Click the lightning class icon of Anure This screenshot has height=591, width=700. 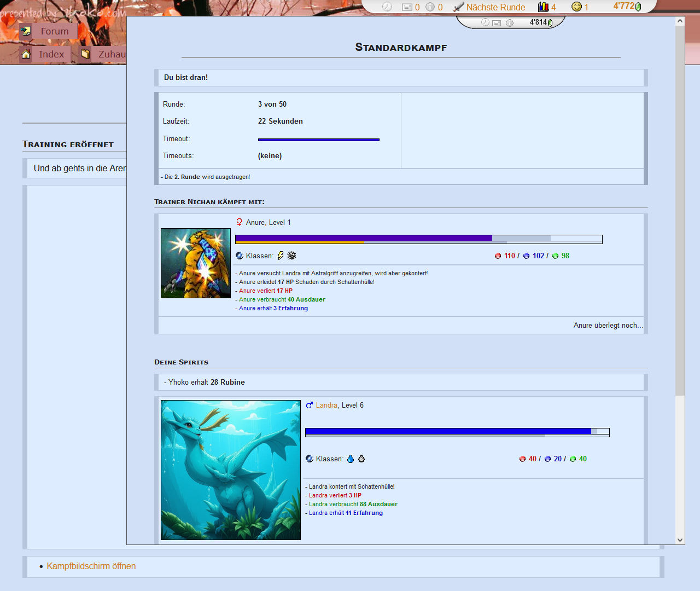pyautogui.click(x=281, y=256)
